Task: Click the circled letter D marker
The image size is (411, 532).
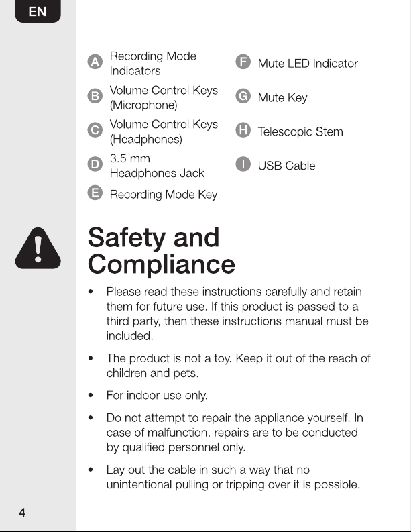Action: point(95,164)
